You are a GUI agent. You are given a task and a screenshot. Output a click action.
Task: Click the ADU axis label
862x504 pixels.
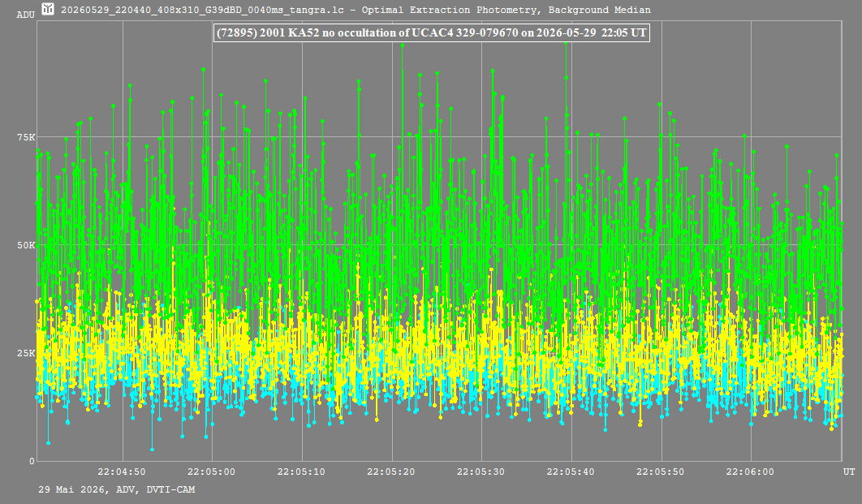[25, 15]
